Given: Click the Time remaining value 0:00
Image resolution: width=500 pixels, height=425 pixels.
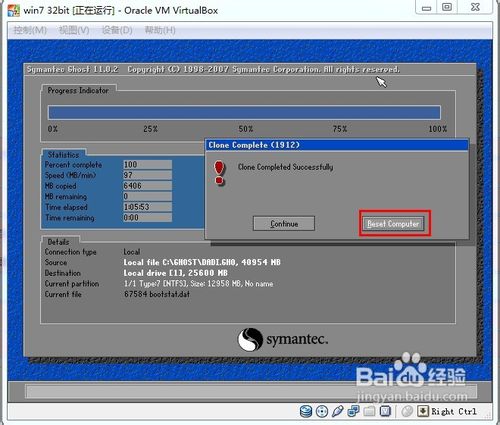Looking at the screenshot, I should point(147,218).
